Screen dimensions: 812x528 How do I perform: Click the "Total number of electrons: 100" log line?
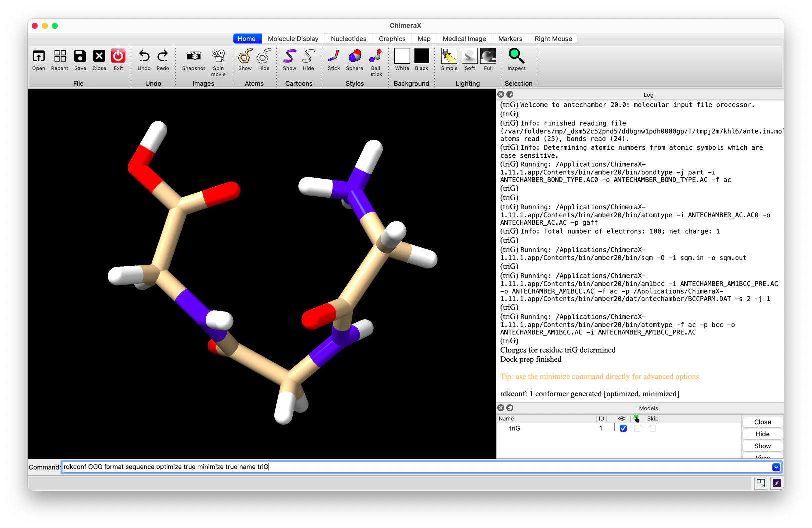(610, 231)
